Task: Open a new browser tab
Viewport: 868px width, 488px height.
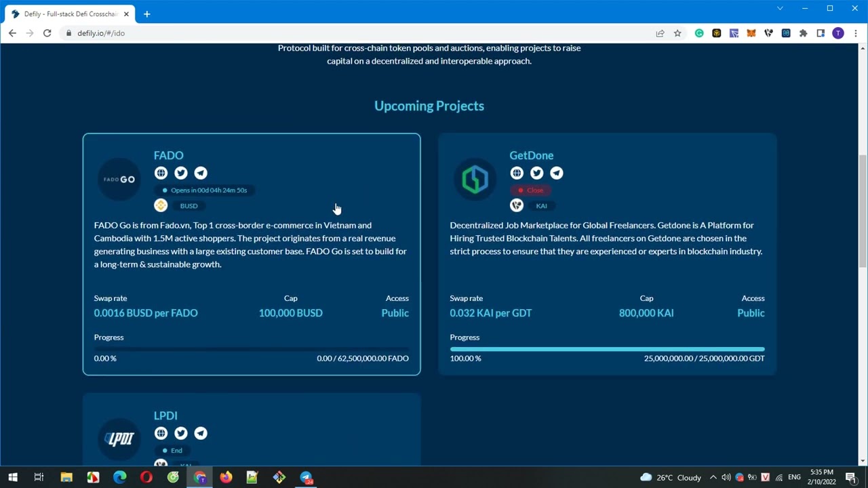Action: [146, 14]
